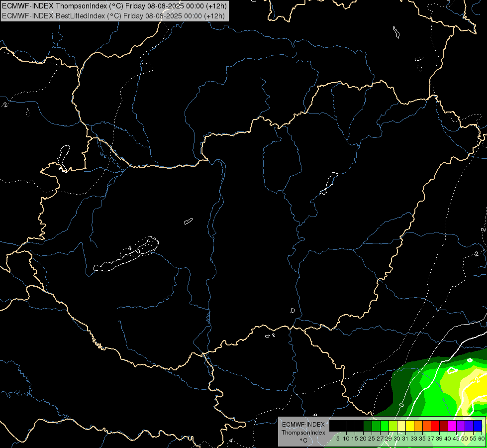Click the medium green 25–27 legend swatch
487x448 pixels.
(376, 426)
